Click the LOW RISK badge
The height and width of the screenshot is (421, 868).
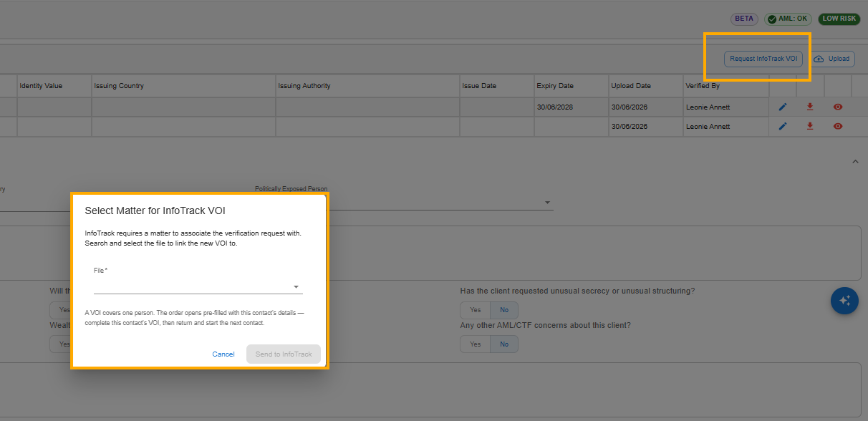(839, 19)
